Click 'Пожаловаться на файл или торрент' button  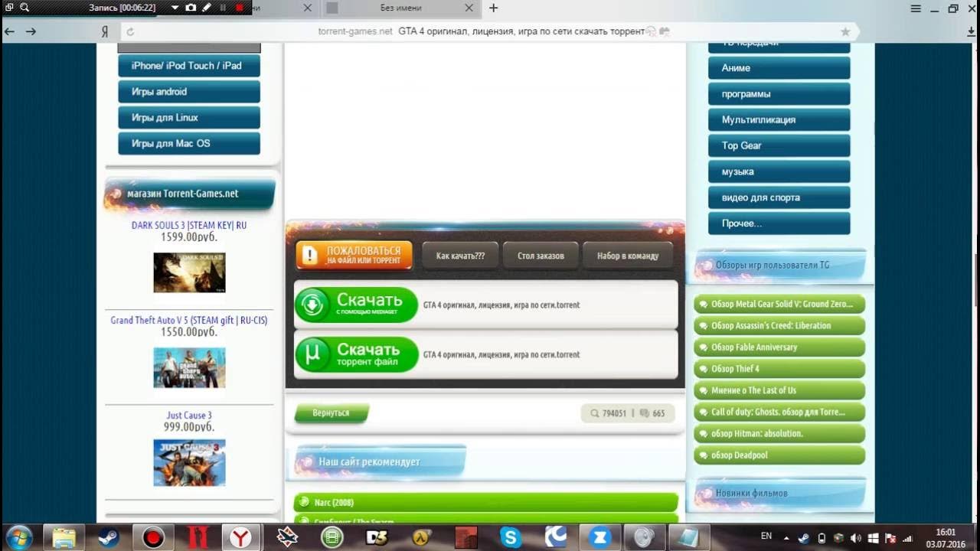click(x=354, y=256)
